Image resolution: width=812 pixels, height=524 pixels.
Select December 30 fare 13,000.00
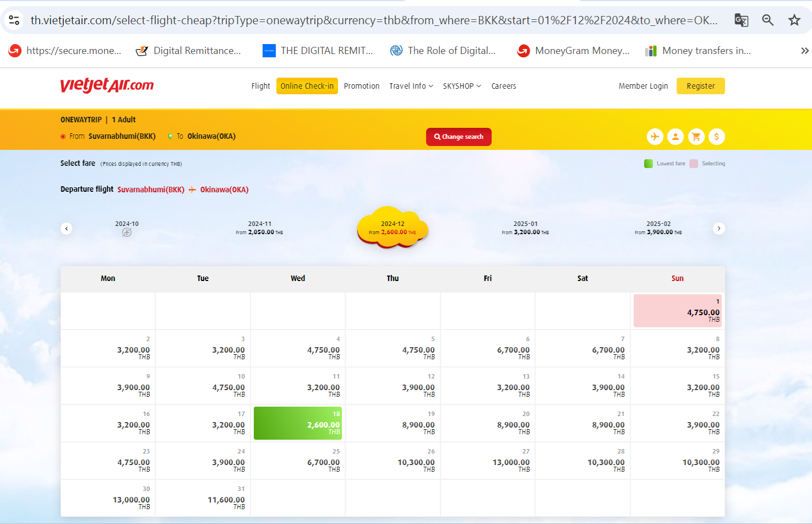tap(108, 498)
